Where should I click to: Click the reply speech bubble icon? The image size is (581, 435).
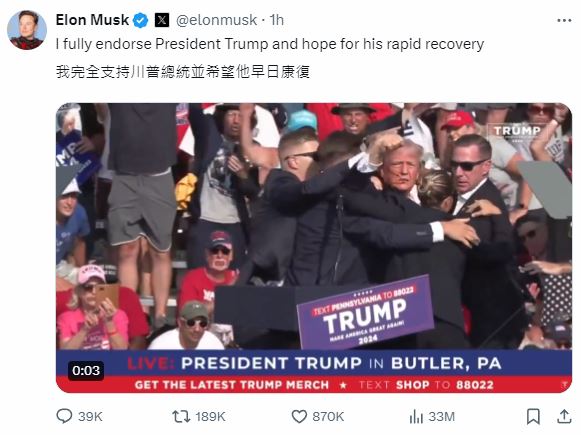64,416
